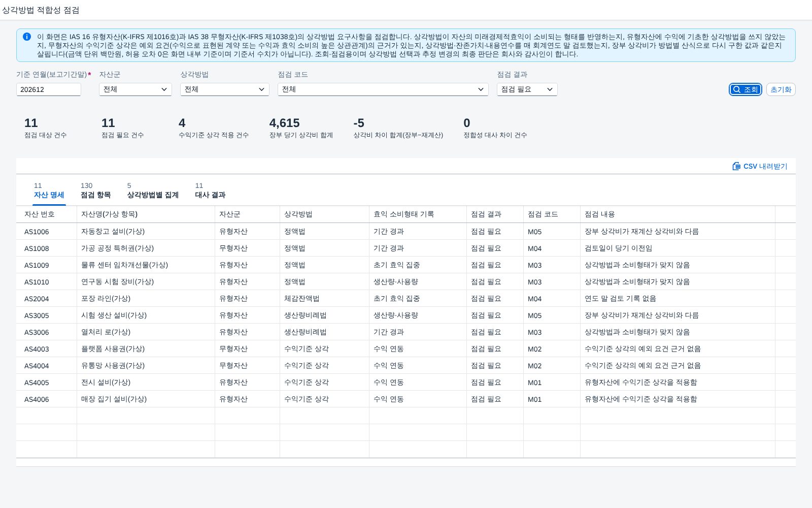Click the CSV download icon

pyautogui.click(x=736, y=166)
